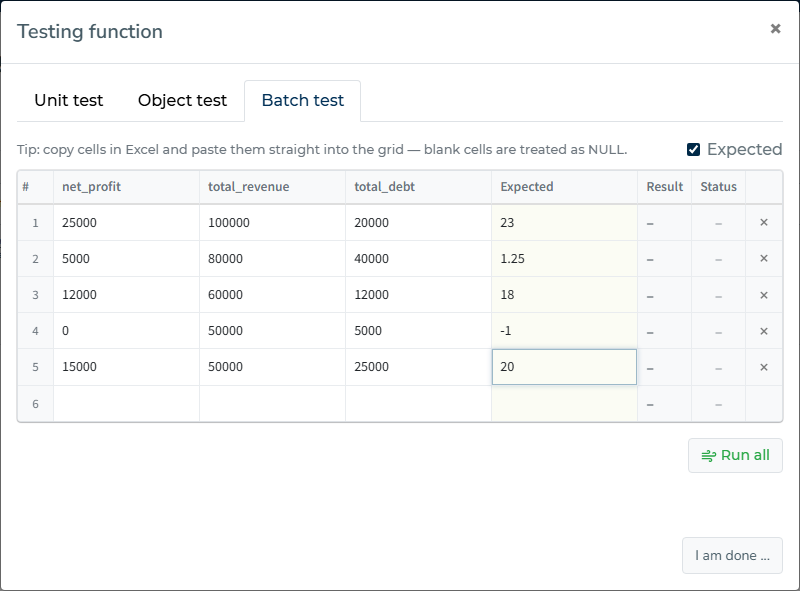Screen dimensions: 800x591
Task: Select total_revenue cell with 100000
Action: coord(272,223)
